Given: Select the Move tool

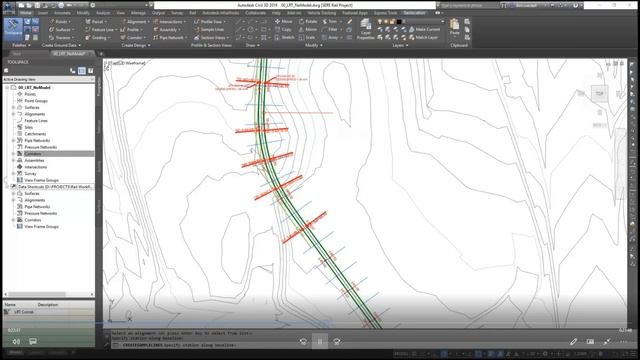Looking at the screenshot, I should click(284, 21).
